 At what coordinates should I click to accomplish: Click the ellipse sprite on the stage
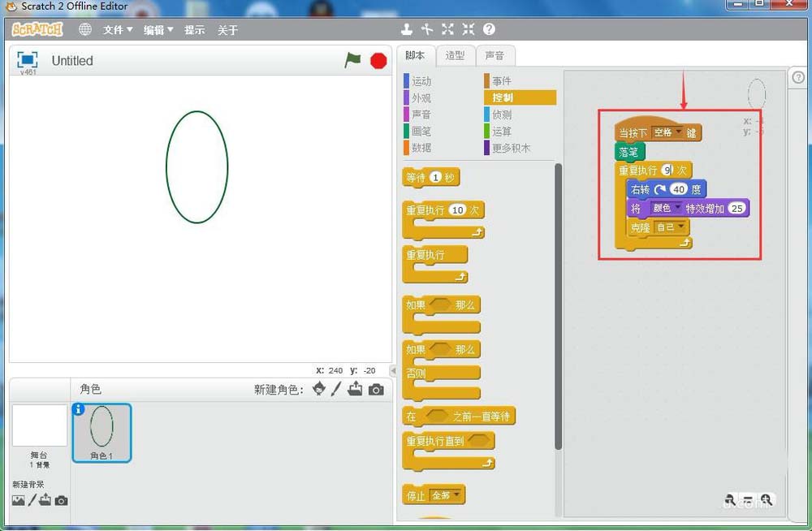point(197,166)
